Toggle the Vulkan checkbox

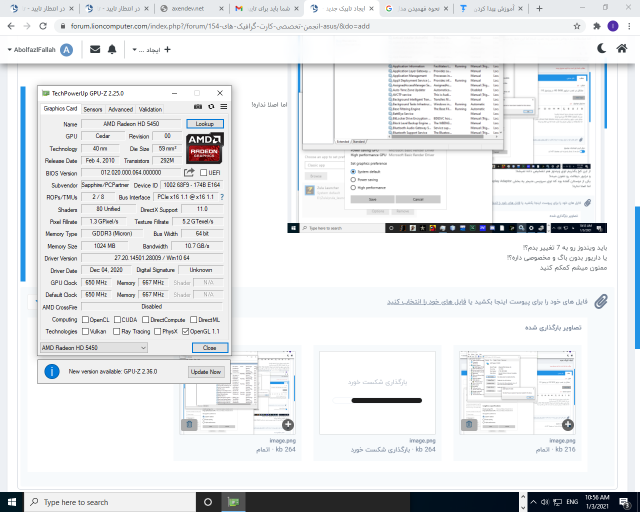click(85, 331)
